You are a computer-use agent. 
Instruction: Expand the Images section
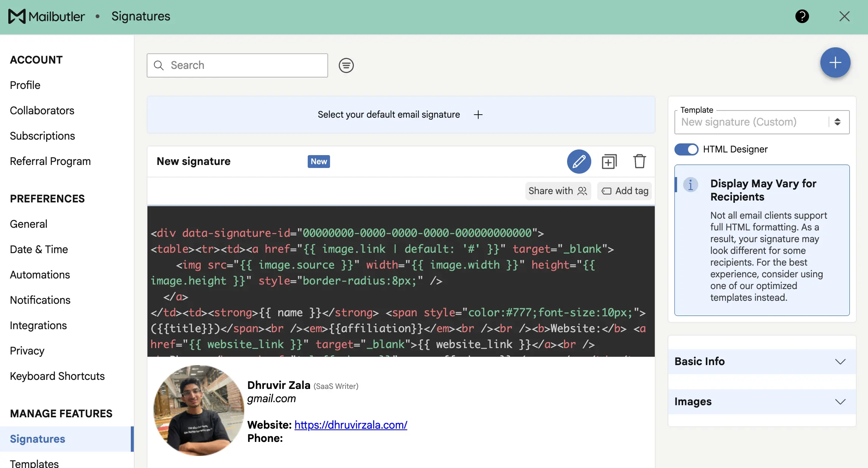762,402
